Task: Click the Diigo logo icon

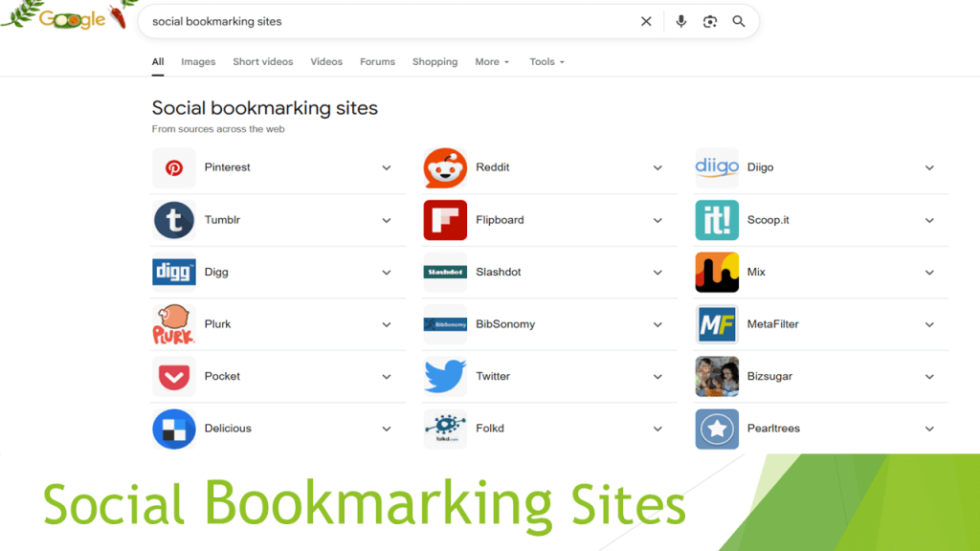Action: [x=717, y=167]
